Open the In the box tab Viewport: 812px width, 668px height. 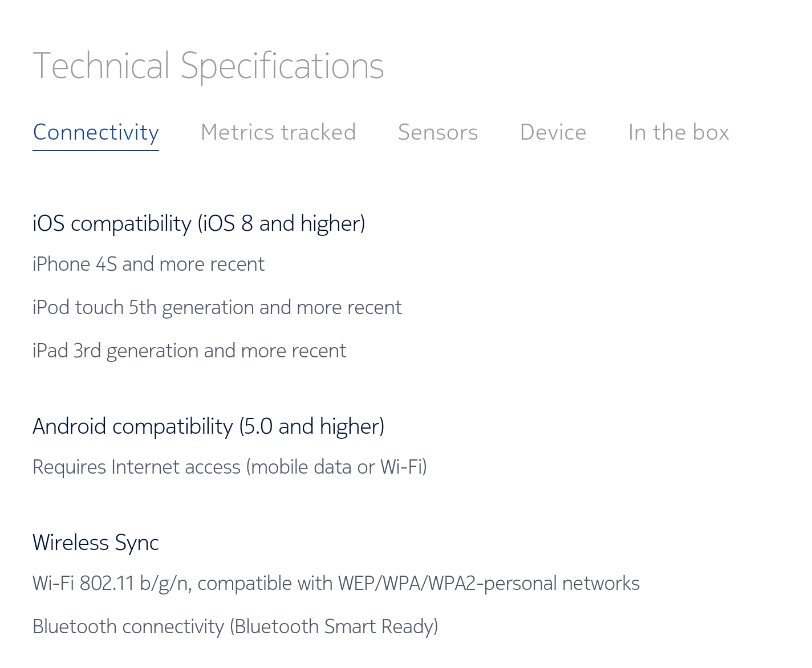(x=679, y=132)
